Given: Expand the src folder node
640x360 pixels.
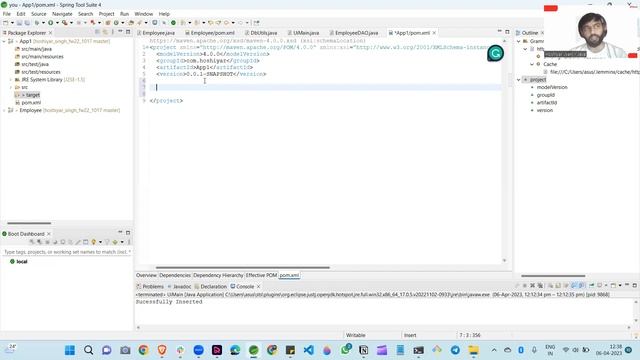Looking at the screenshot, I should click(x=11, y=87).
